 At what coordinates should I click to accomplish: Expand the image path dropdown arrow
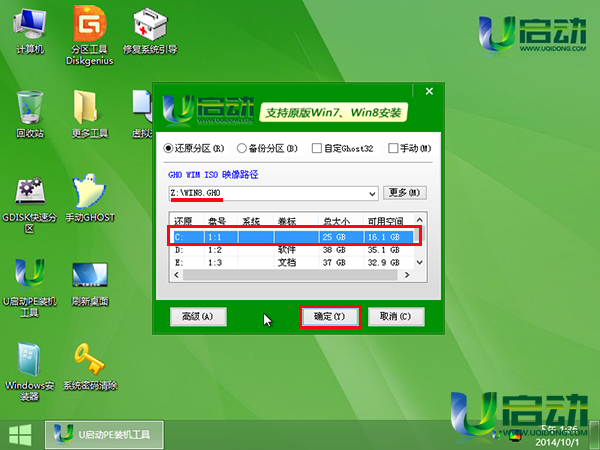click(372, 194)
